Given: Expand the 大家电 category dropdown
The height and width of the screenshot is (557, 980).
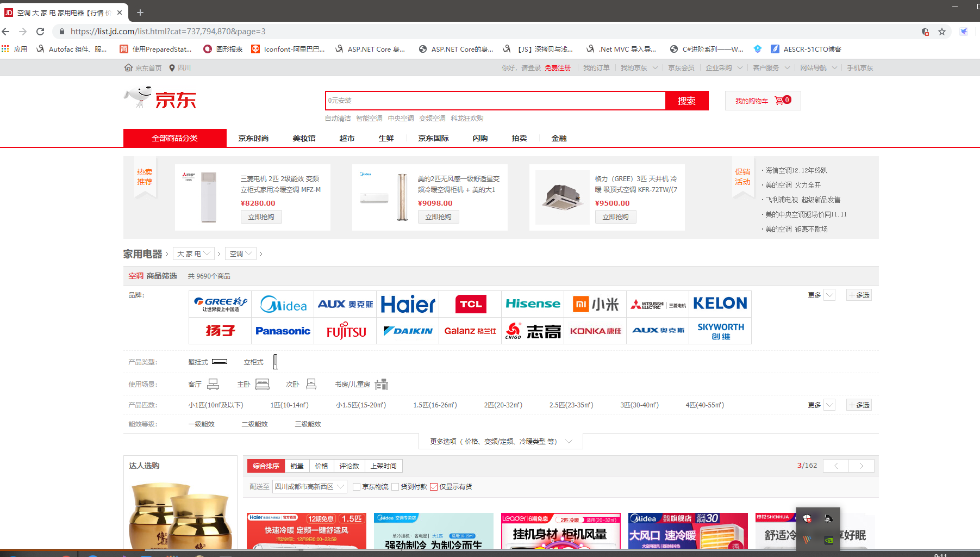Looking at the screenshot, I should (x=193, y=254).
